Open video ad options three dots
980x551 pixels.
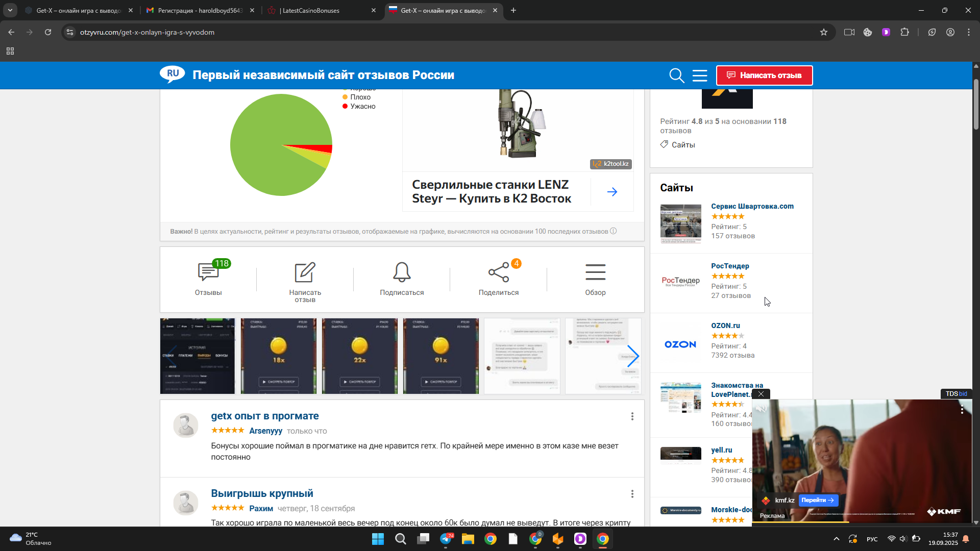(962, 409)
